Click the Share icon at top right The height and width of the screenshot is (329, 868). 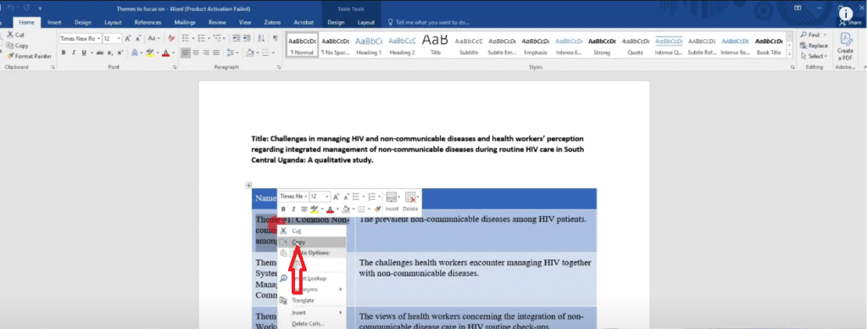[x=850, y=23]
